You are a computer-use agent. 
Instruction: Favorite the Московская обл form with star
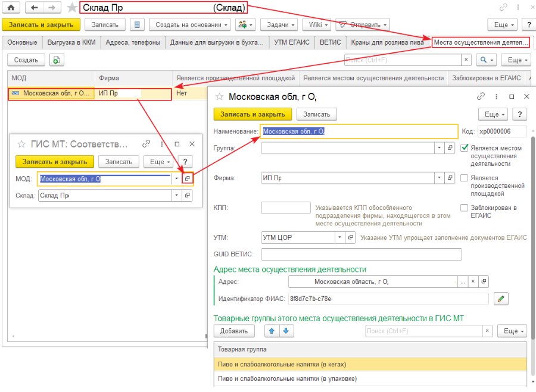(219, 97)
